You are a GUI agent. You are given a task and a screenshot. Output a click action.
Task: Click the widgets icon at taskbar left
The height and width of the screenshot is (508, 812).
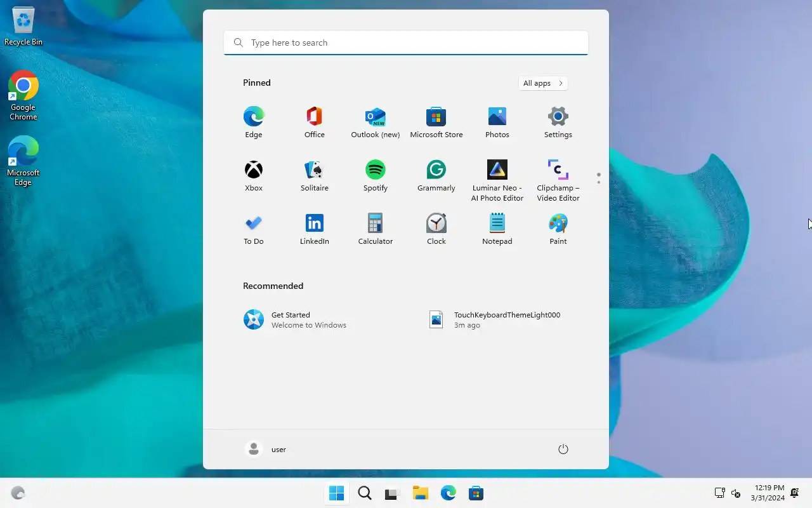coord(18,493)
